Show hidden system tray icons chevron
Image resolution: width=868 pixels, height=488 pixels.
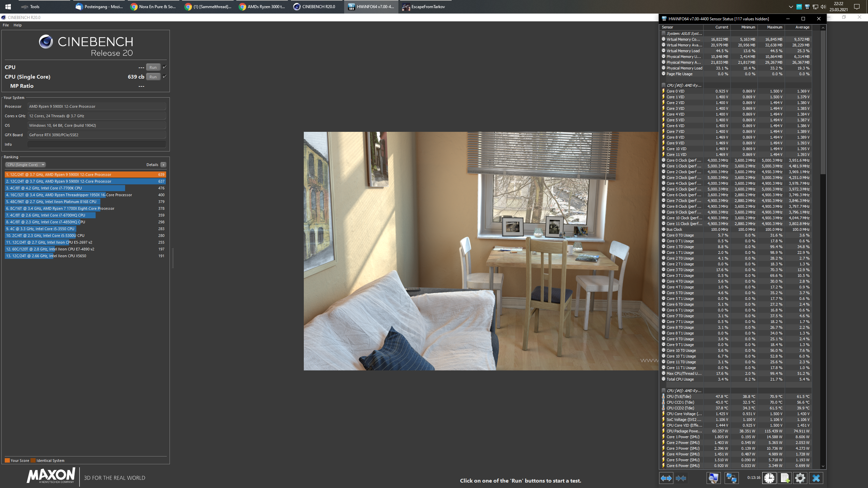point(791,7)
